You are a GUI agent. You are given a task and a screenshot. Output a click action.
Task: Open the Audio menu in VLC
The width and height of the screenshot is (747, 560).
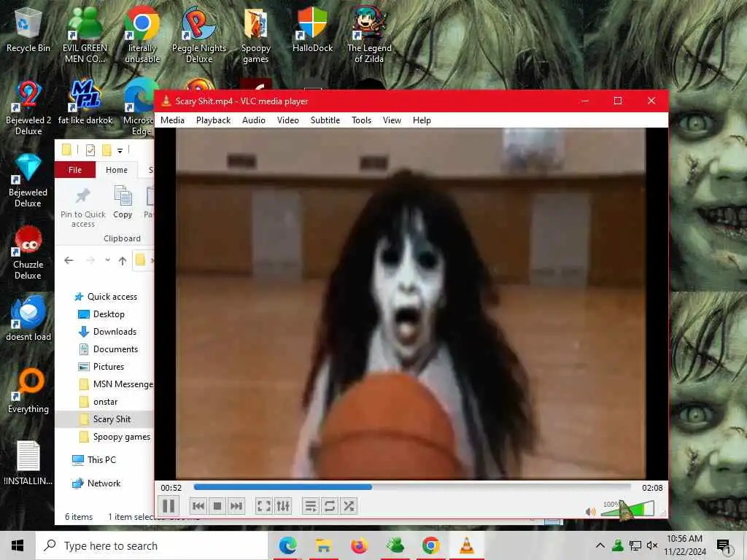coord(253,120)
